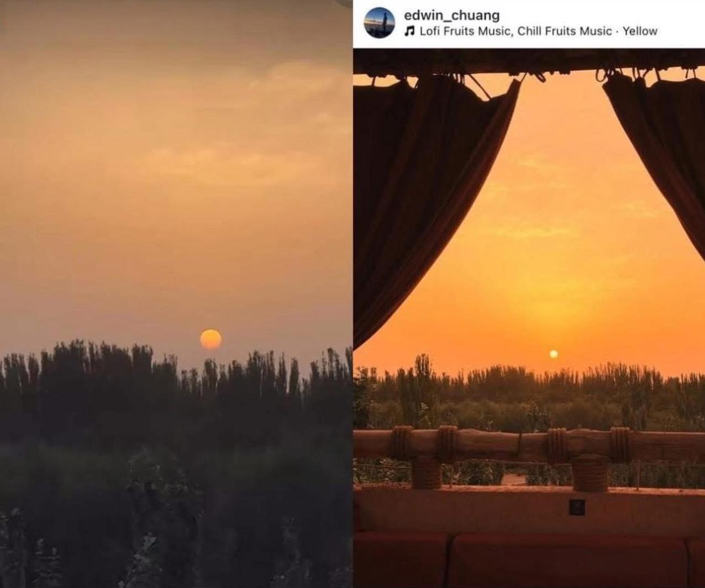The height and width of the screenshot is (588, 705).
Task: Tap the music note icon
Action: coord(409,31)
